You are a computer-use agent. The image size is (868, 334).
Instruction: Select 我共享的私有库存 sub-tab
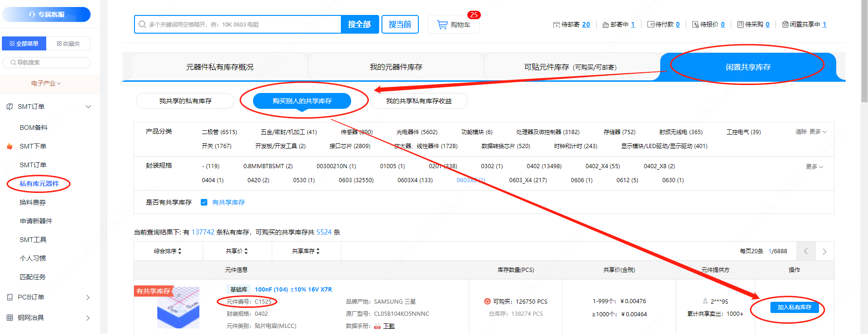[185, 101]
